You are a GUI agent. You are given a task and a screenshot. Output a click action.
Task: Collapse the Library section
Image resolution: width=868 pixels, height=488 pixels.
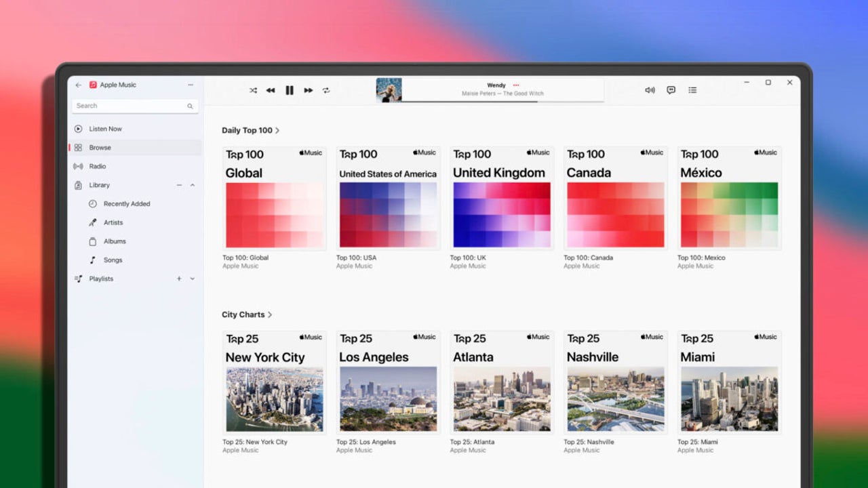193,185
